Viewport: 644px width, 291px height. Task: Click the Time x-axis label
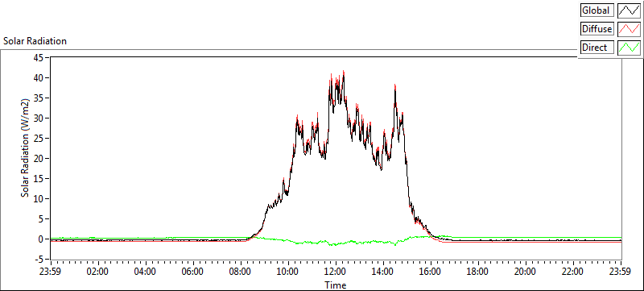pos(336,285)
